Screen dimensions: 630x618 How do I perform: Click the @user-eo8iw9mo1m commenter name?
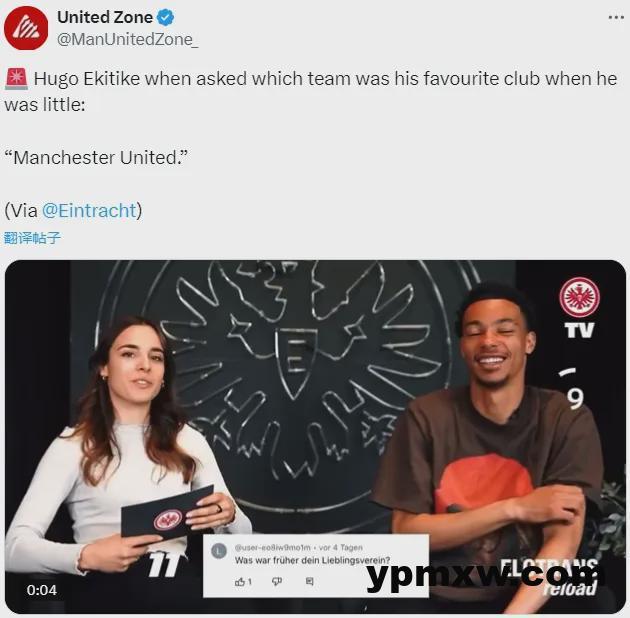[272, 547]
